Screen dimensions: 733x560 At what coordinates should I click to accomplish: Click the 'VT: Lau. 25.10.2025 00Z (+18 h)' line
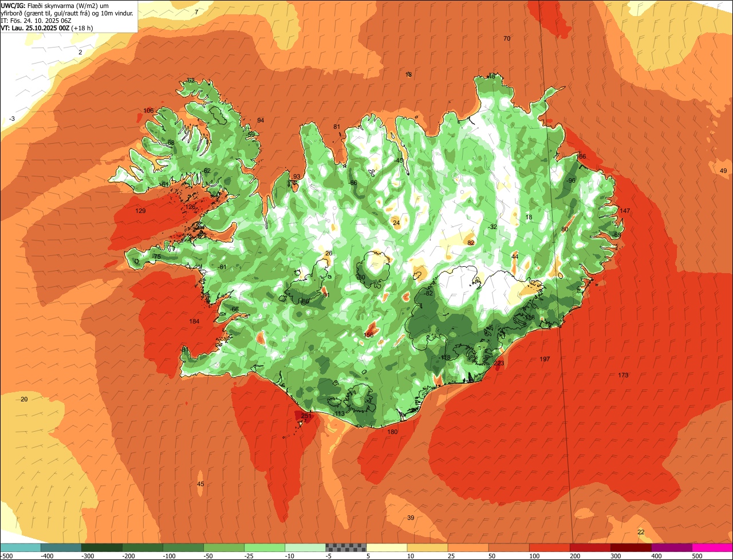pyautogui.click(x=47, y=27)
